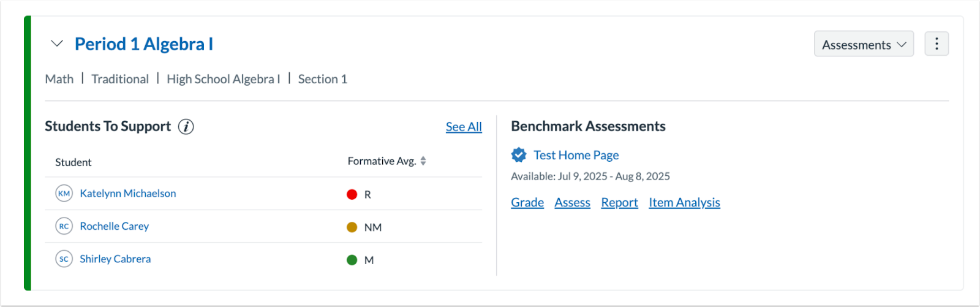Click the RC avatar for Rochelle Carey
The height and width of the screenshot is (307, 980).
tap(64, 226)
